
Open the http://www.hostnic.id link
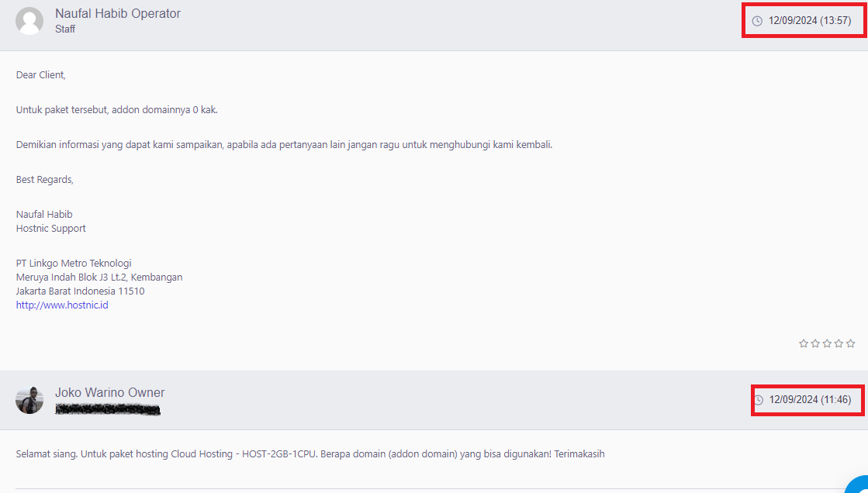pyautogui.click(x=62, y=305)
